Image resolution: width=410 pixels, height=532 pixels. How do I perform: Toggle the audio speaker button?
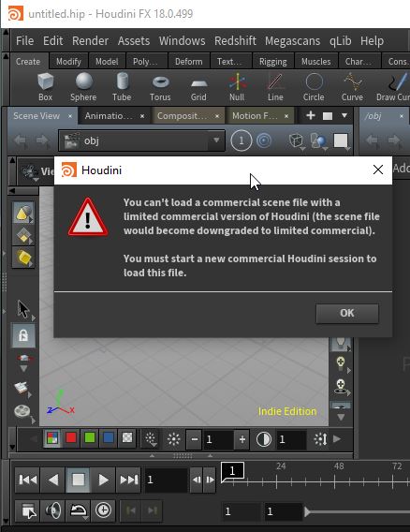pyautogui.click(x=53, y=510)
